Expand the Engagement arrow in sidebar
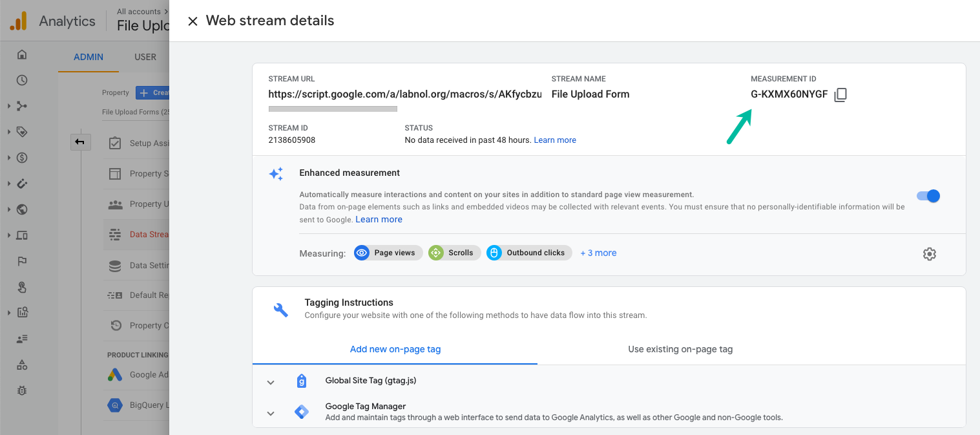This screenshot has width=980, height=435. click(9, 132)
